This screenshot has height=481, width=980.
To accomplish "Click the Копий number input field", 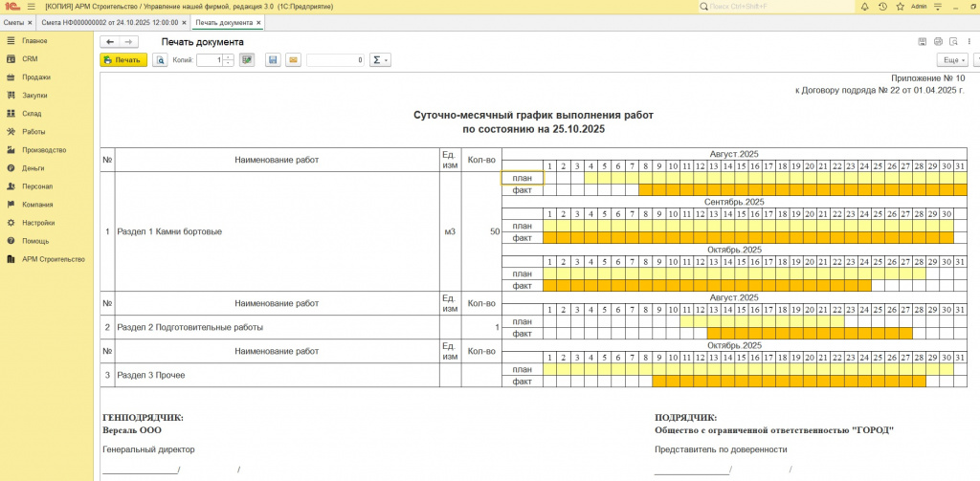I will click(x=209, y=60).
